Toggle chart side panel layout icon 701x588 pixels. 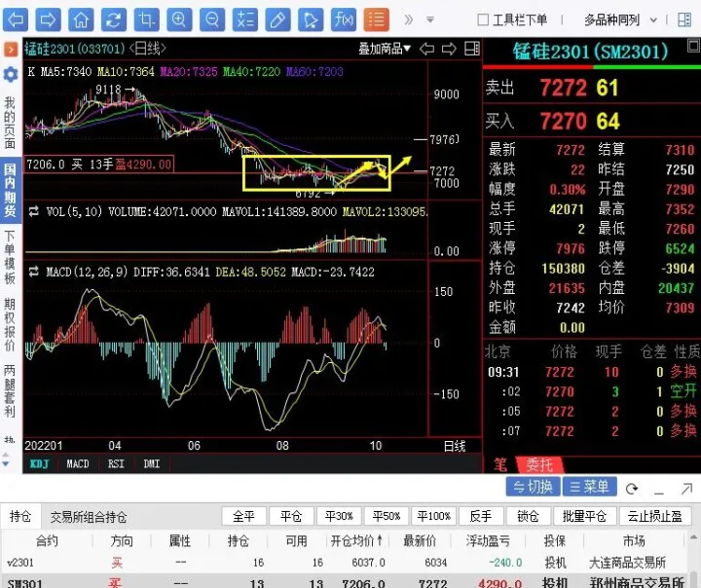click(472, 49)
